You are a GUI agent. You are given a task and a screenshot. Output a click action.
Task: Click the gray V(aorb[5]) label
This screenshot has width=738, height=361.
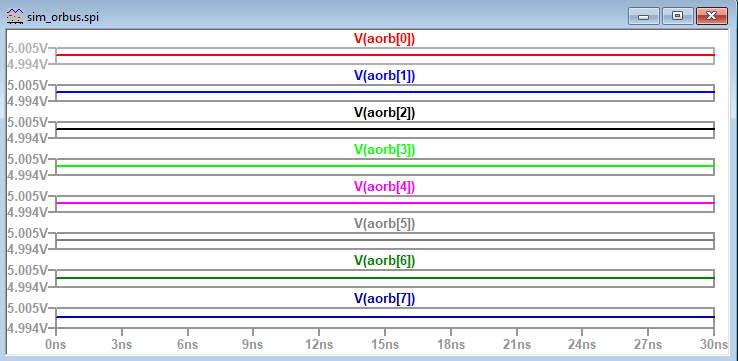coord(385,224)
